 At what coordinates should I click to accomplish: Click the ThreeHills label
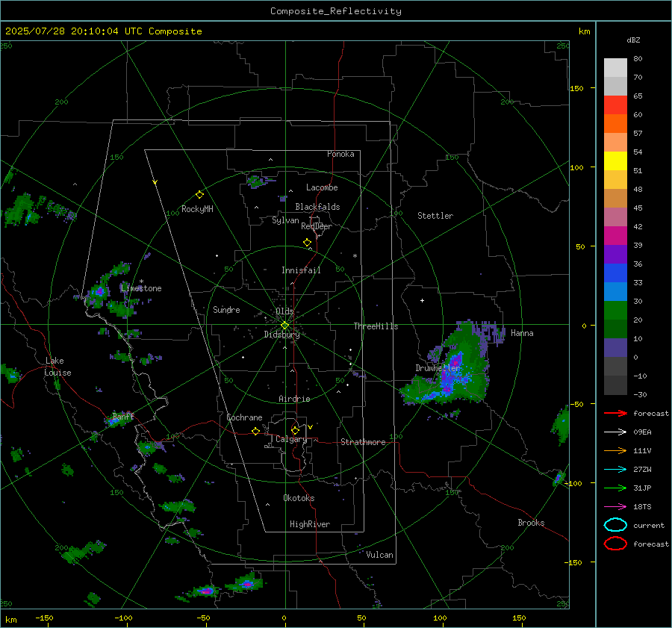(376, 326)
